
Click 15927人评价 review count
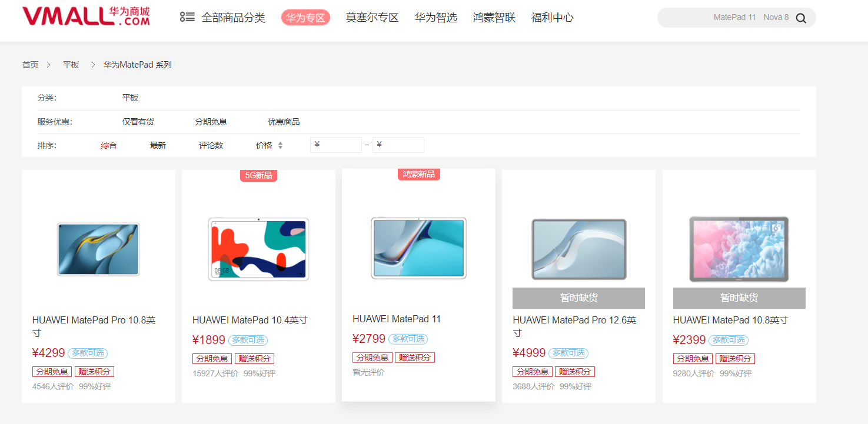point(215,374)
